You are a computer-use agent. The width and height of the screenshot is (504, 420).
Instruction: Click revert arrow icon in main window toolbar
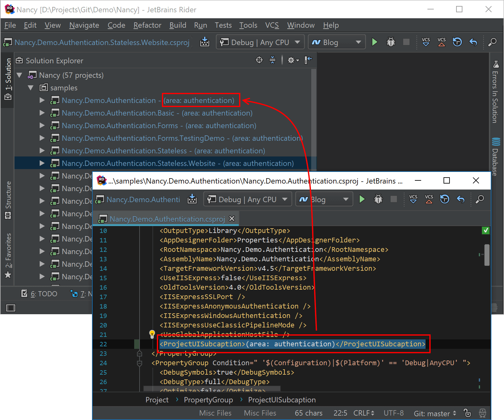point(473,42)
